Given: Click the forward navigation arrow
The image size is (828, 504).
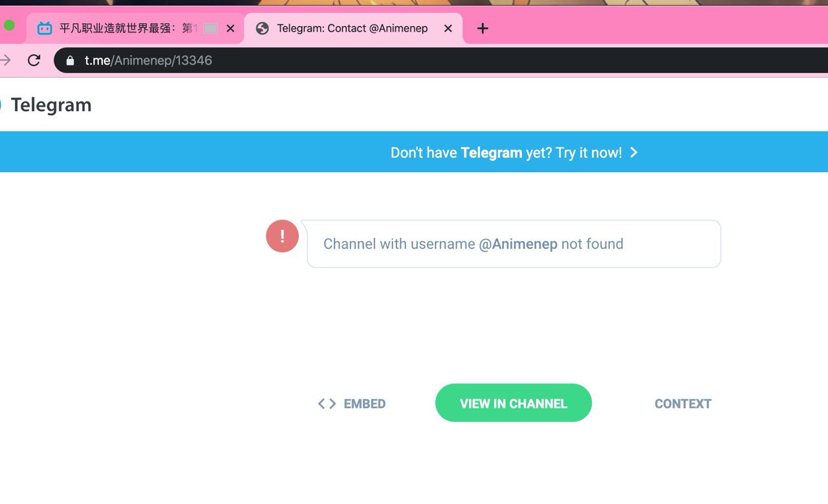Looking at the screenshot, I should 5,60.
